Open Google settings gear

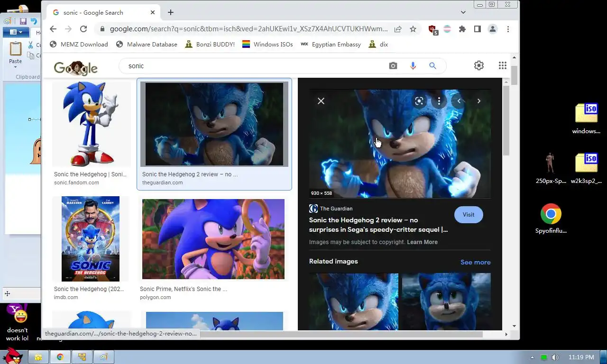(479, 66)
